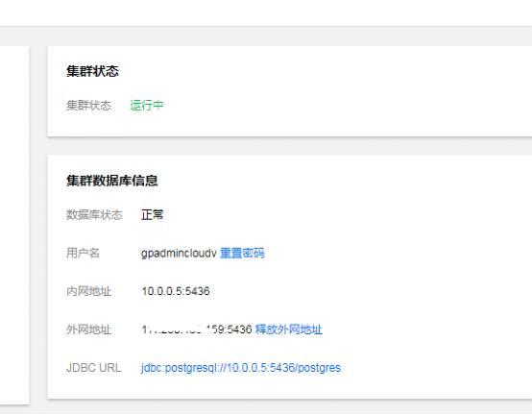This screenshot has width=532, height=415.
Task: Click the 内网地址 field label
Action: point(89,291)
